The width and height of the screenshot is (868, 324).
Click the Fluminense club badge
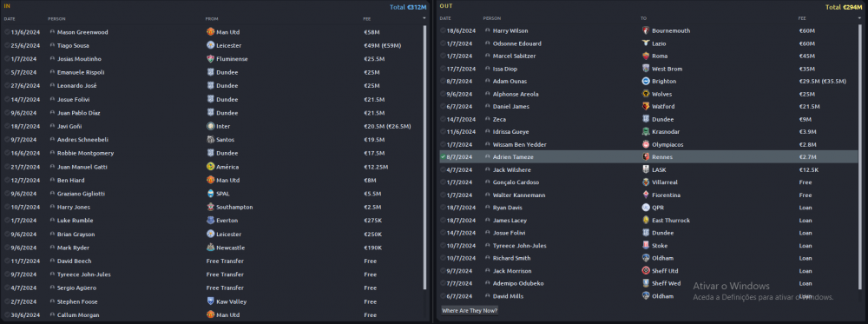pos(210,59)
